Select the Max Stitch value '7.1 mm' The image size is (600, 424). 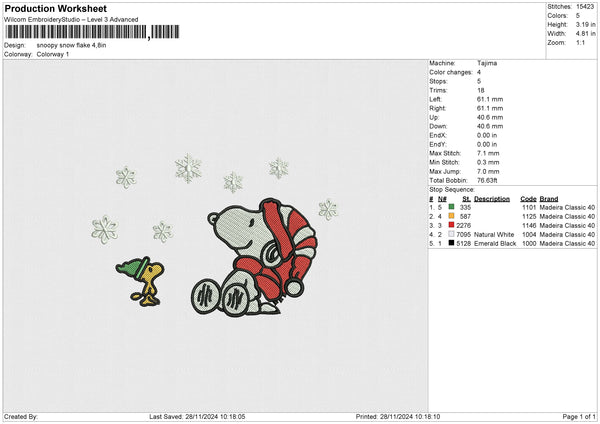(488, 153)
